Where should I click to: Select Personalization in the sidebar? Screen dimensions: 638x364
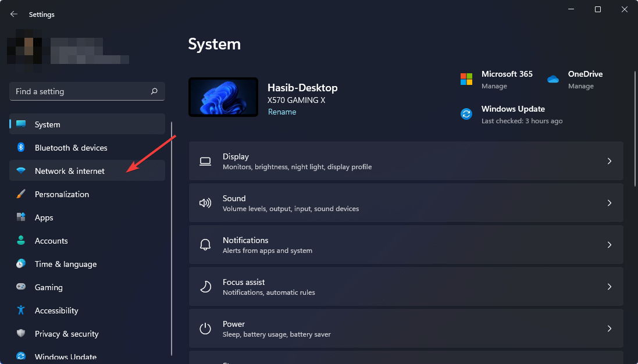click(x=60, y=194)
